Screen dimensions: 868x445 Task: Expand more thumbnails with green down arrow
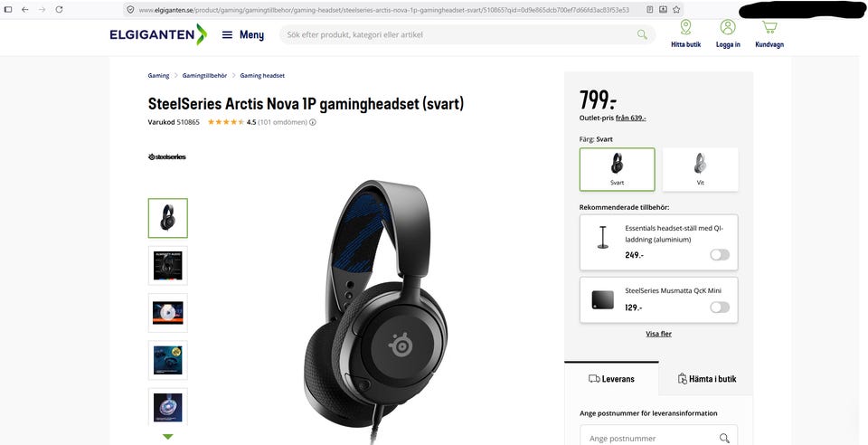point(168,437)
